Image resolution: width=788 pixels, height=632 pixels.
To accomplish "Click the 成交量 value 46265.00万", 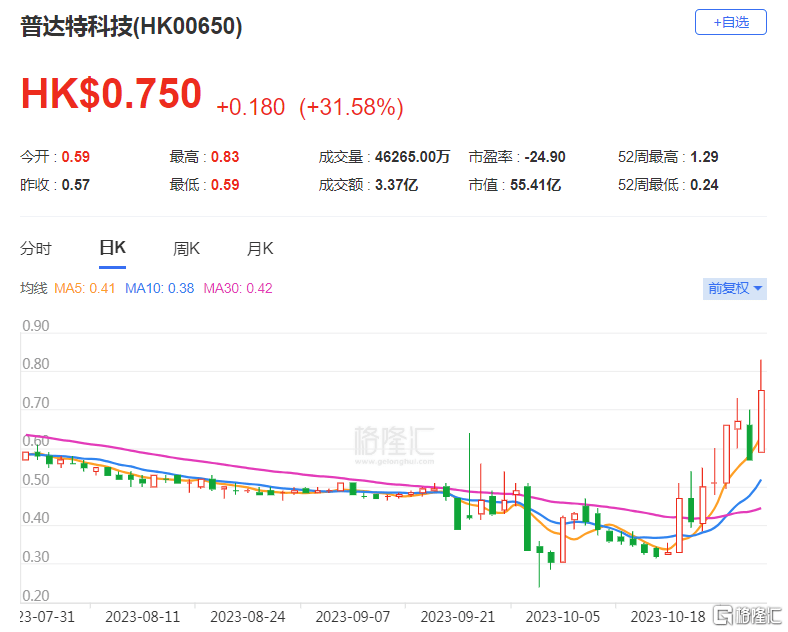I will click(x=412, y=157).
